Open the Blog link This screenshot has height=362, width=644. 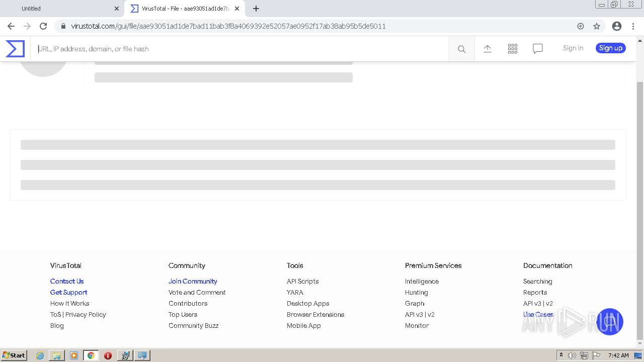tap(57, 325)
